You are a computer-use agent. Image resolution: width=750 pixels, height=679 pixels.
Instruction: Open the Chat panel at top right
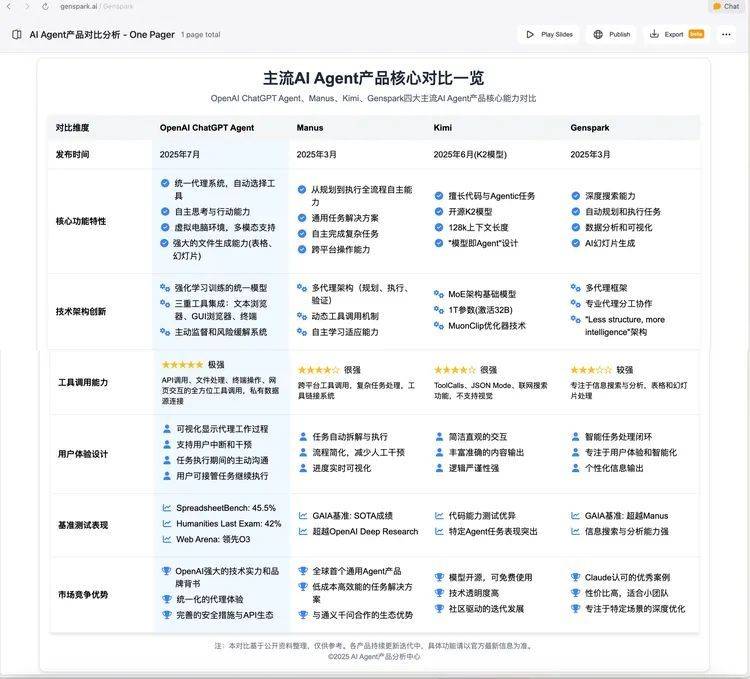coord(725,6)
